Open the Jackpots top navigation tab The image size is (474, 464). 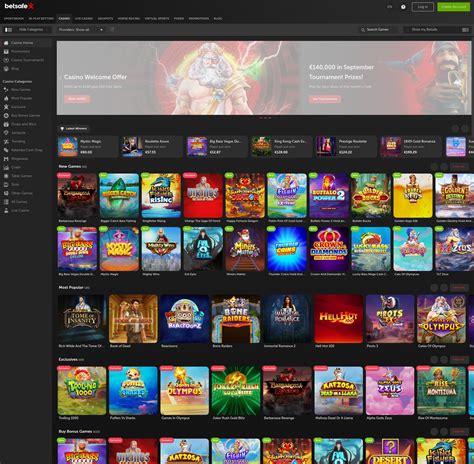pos(105,19)
